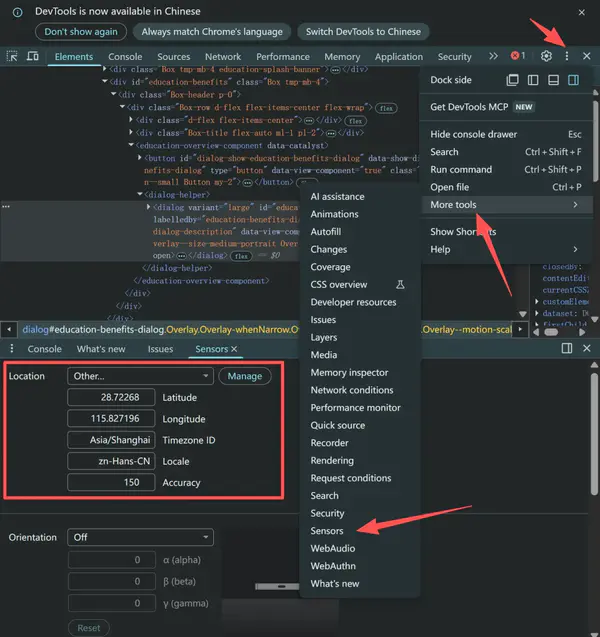Click Always match Chrome's language button
Image resolution: width=600 pixels, height=637 pixels.
coord(212,32)
